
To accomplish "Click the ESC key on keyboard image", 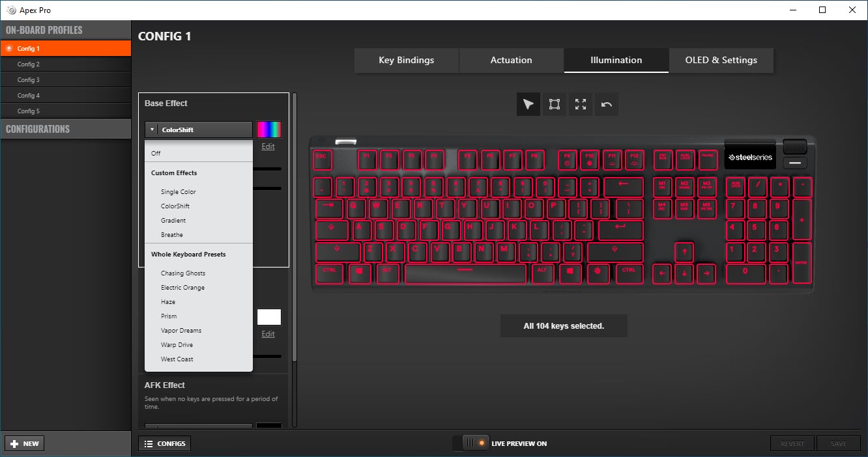I will click(321, 159).
